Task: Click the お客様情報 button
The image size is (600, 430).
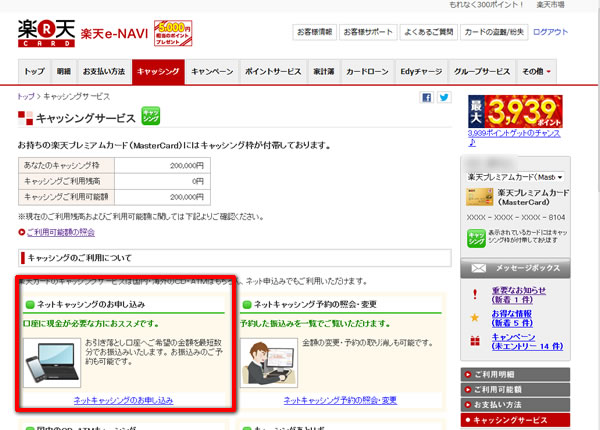Action: [x=315, y=32]
